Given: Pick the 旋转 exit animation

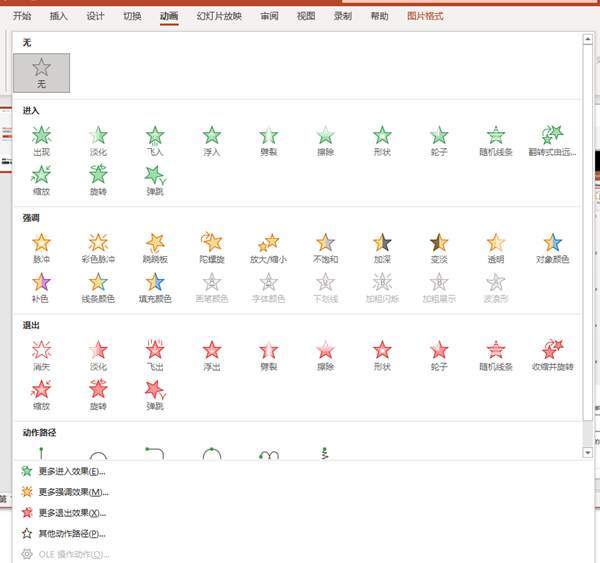Looking at the screenshot, I should click(x=98, y=395).
